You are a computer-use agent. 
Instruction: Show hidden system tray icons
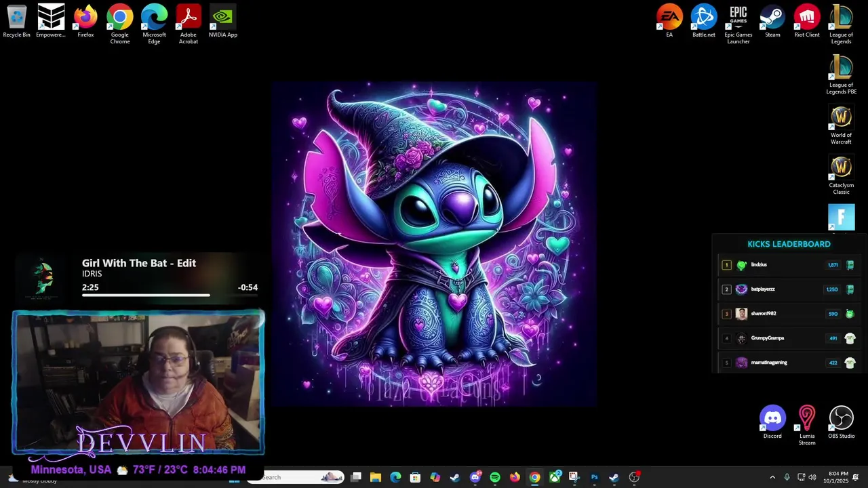(772, 477)
